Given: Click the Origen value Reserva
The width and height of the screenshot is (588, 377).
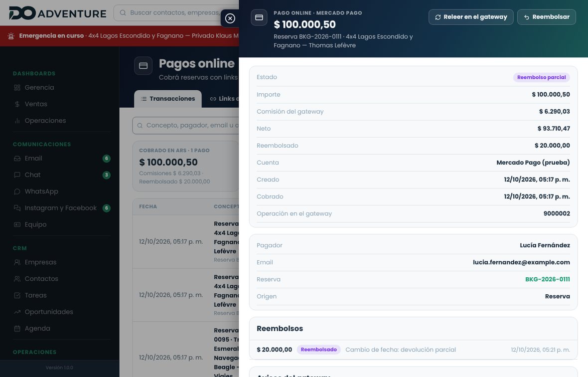Looking at the screenshot, I should (557, 296).
